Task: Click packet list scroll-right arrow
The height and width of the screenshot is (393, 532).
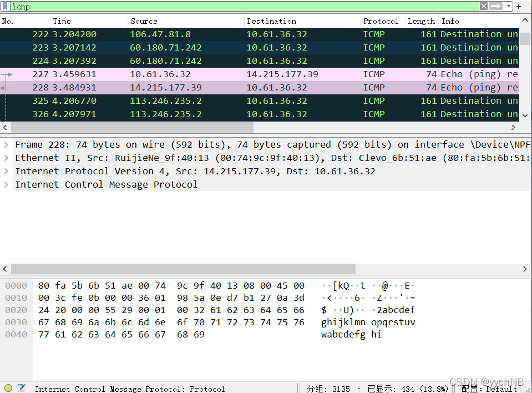Action: (x=513, y=127)
